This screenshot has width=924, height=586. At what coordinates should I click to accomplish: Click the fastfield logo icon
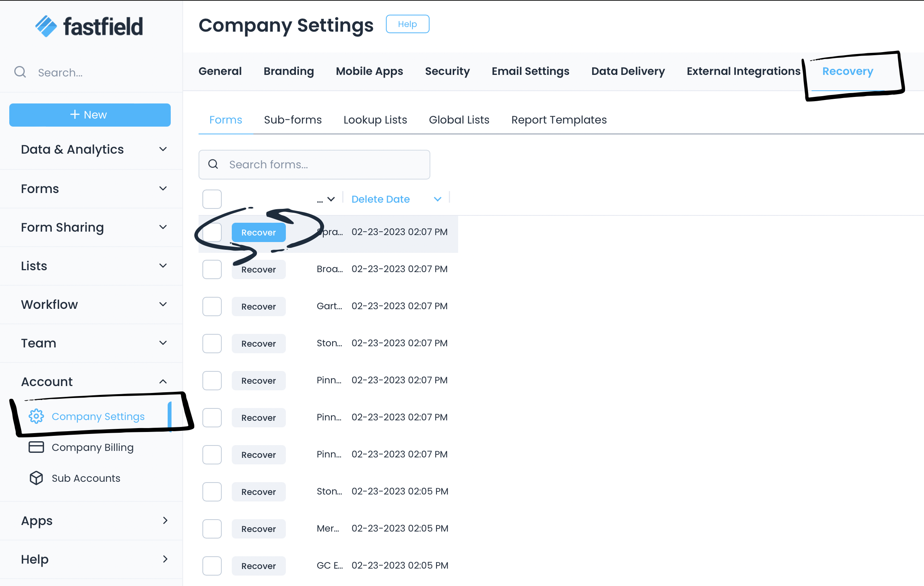pos(46,26)
